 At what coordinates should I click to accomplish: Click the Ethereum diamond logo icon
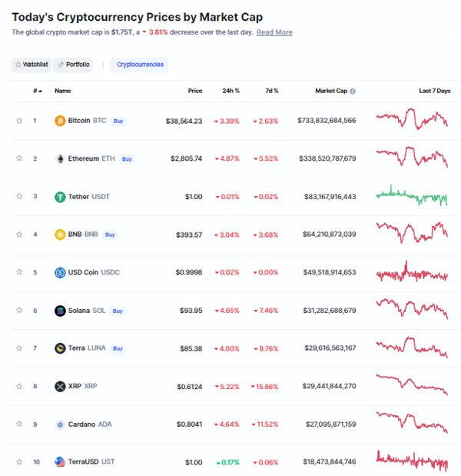(x=60, y=158)
